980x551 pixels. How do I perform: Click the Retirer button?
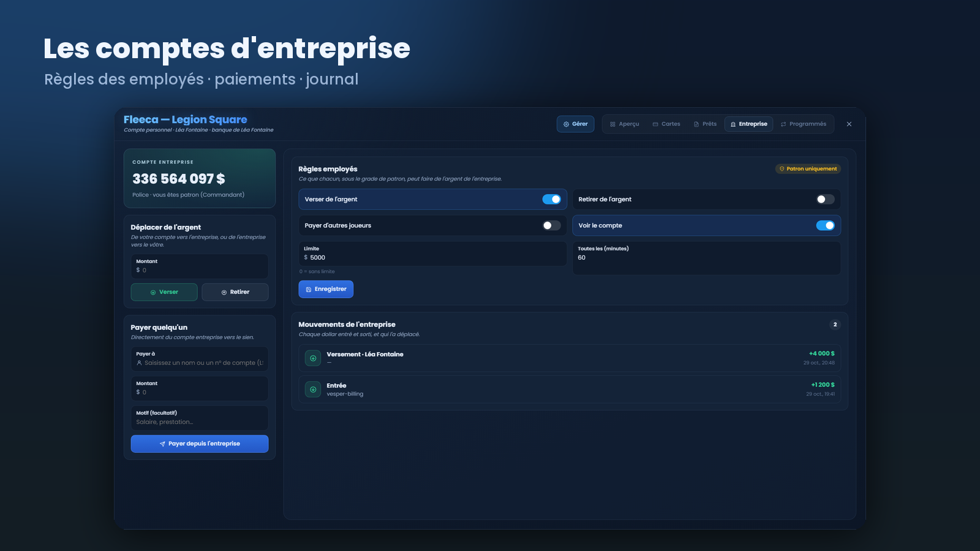click(x=235, y=292)
